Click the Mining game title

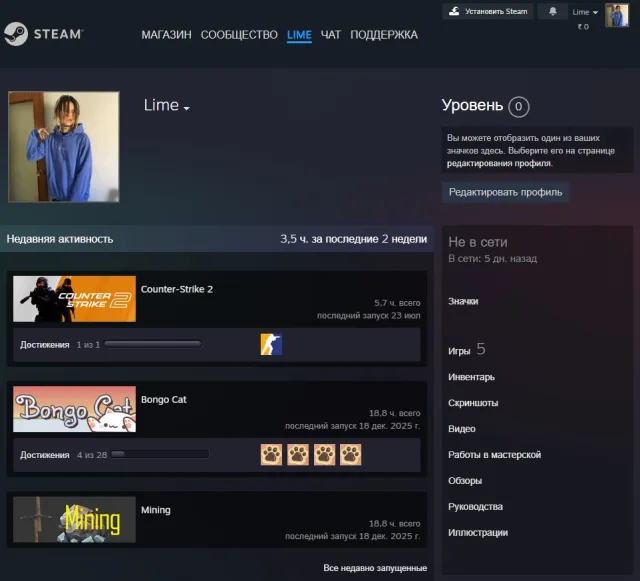click(x=156, y=510)
